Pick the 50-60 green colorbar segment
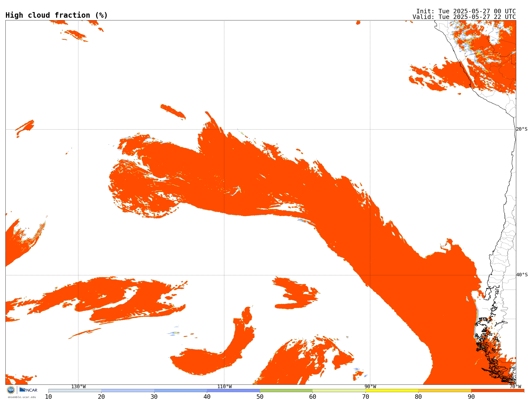Viewport: 532px width, 400px height. 286,391
